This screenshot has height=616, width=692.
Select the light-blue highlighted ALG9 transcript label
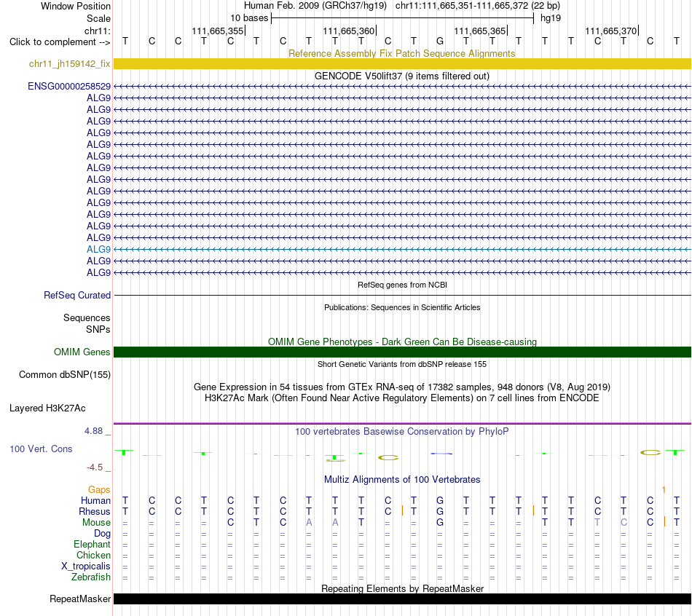point(98,249)
